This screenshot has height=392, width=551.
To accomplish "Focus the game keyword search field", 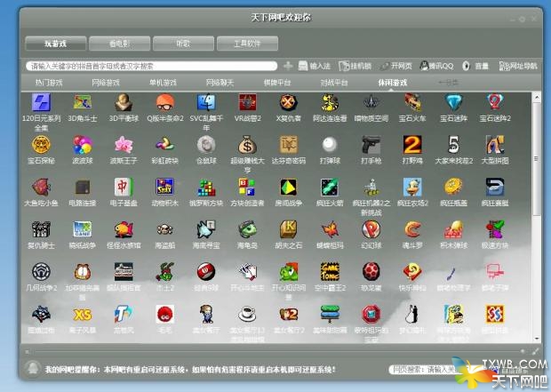I will (151, 66).
